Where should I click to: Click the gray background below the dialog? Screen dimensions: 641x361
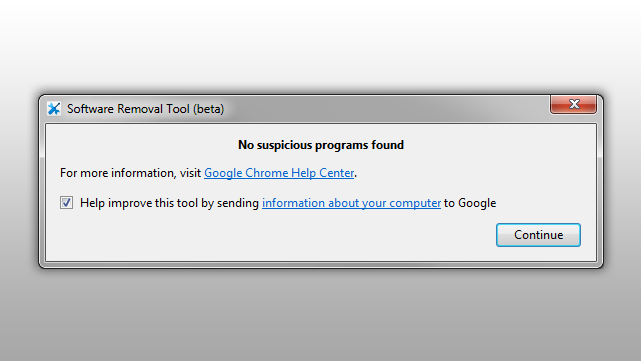320,315
